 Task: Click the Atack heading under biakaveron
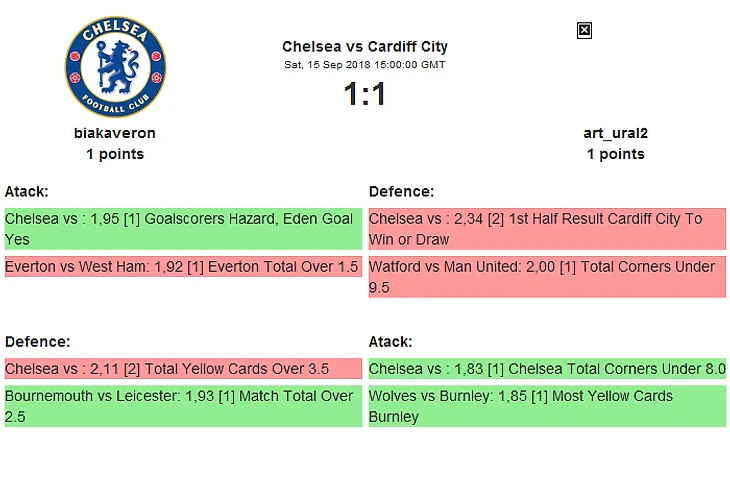[27, 191]
